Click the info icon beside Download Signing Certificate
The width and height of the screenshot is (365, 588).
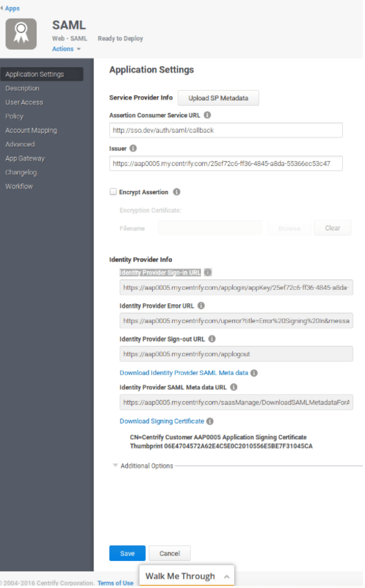[x=210, y=421]
